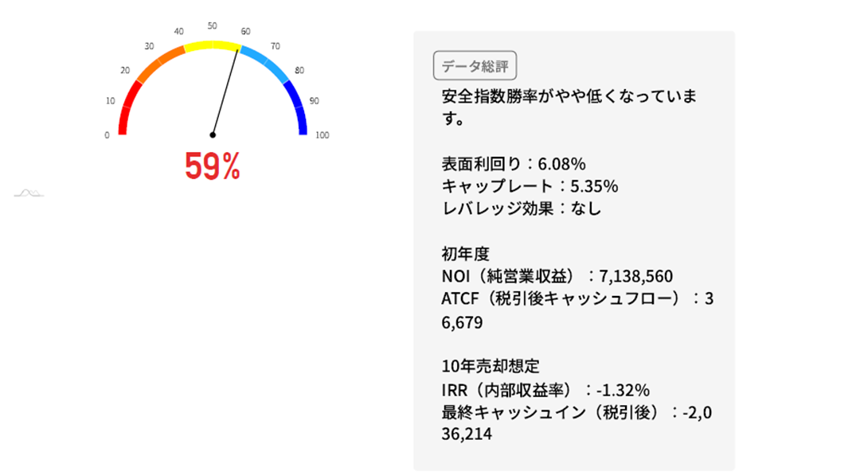Click the レバレッジ効果 なし line
868x475 pixels.
click(x=521, y=209)
